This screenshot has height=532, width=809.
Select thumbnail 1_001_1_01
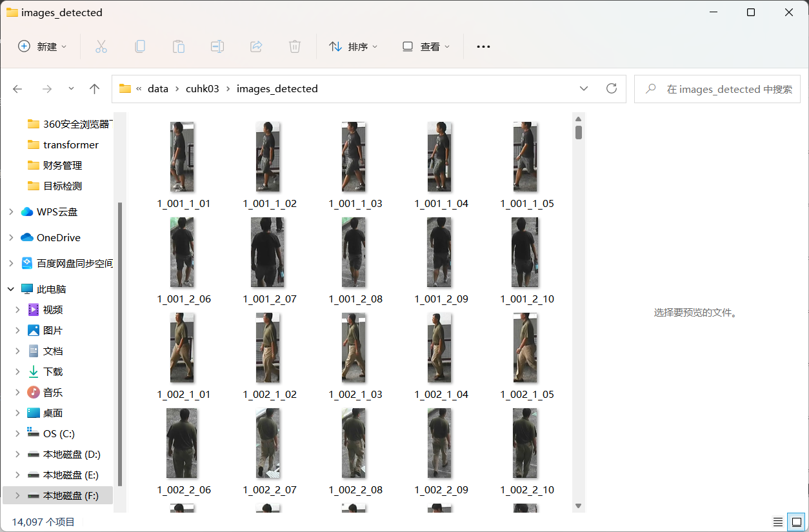[x=182, y=157]
